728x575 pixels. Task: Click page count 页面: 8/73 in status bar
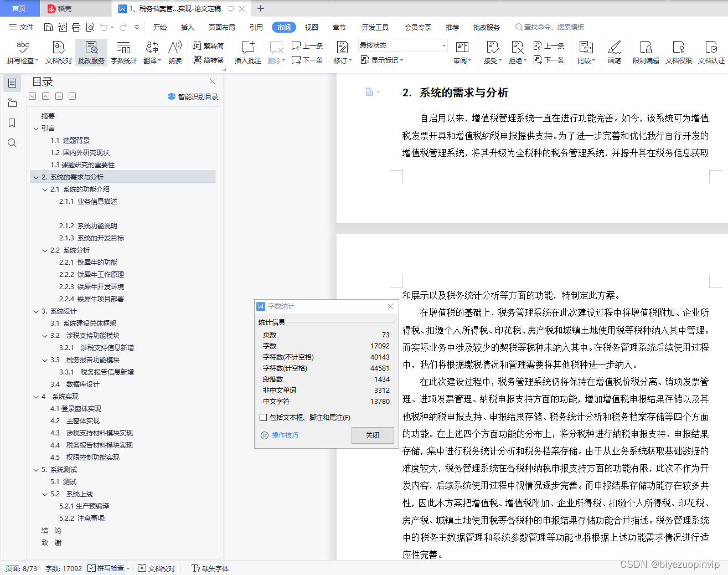coord(22,568)
